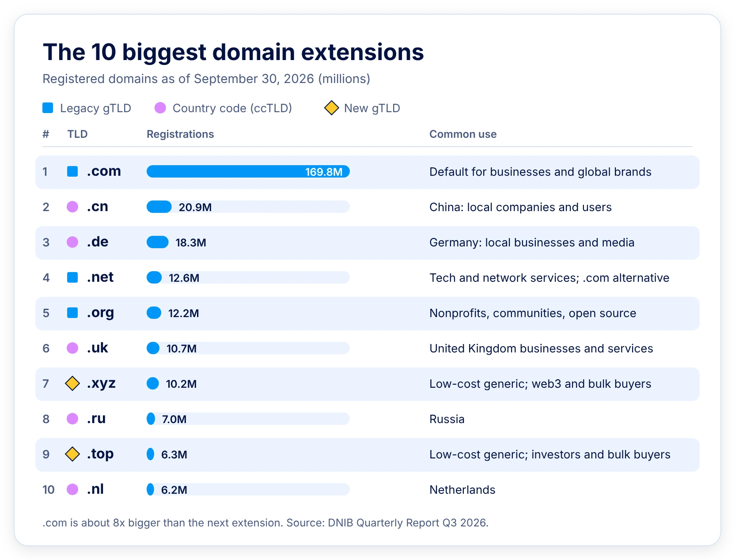Click 'Nonprofits, communities, open source' text
Screen dimensions: 735x560
(533, 313)
